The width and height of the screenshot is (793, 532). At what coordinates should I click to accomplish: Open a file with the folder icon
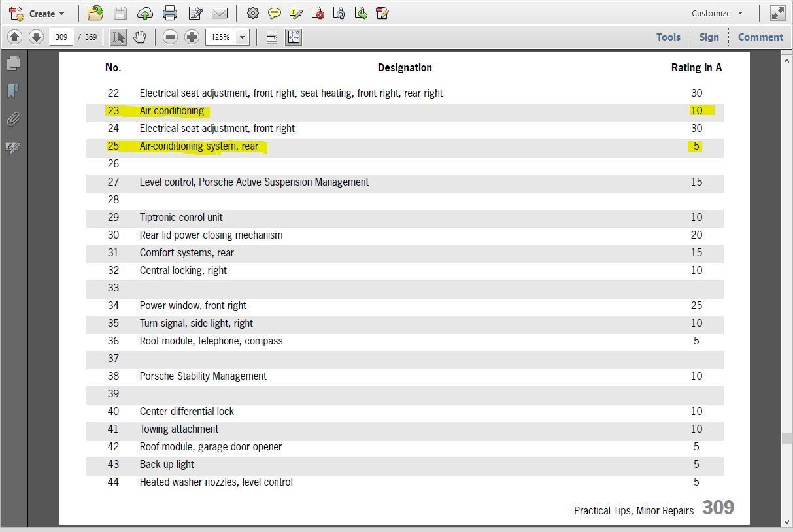(95, 13)
